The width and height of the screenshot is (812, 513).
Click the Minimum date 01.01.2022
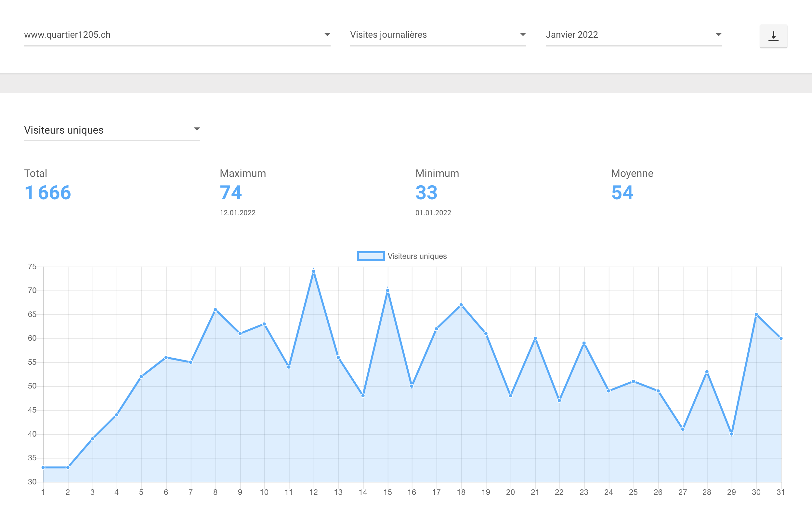coord(433,213)
